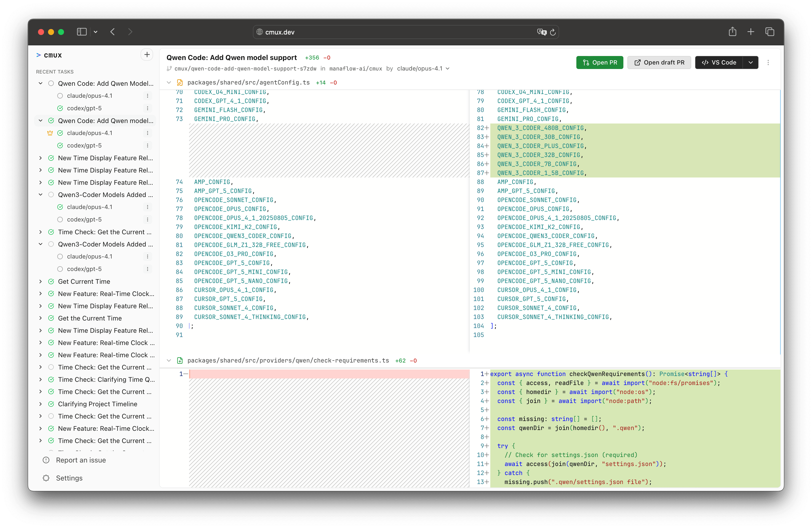The width and height of the screenshot is (812, 528).
Task: Click the cmux logo in sidebar
Action: tap(49, 55)
